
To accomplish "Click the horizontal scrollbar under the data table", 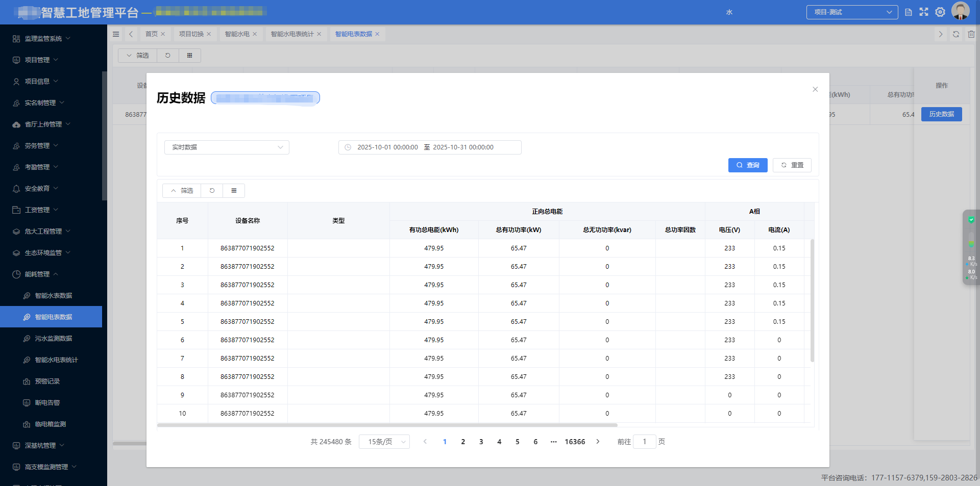I will tap(387, 425).
